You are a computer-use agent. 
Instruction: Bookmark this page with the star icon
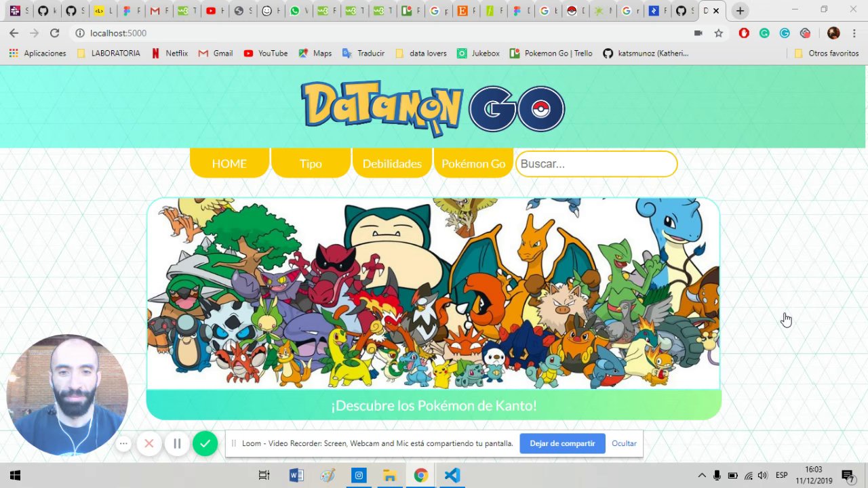(719, 33)
